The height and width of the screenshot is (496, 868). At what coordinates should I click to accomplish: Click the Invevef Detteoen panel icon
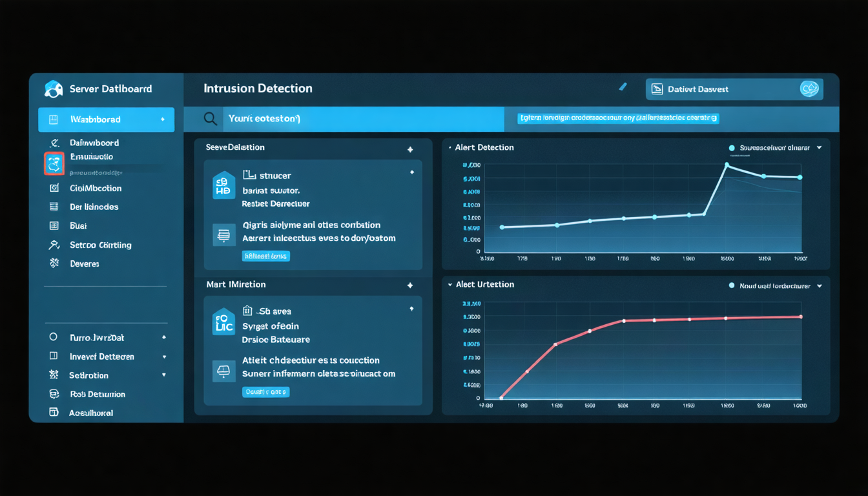[x=54, y=356]
